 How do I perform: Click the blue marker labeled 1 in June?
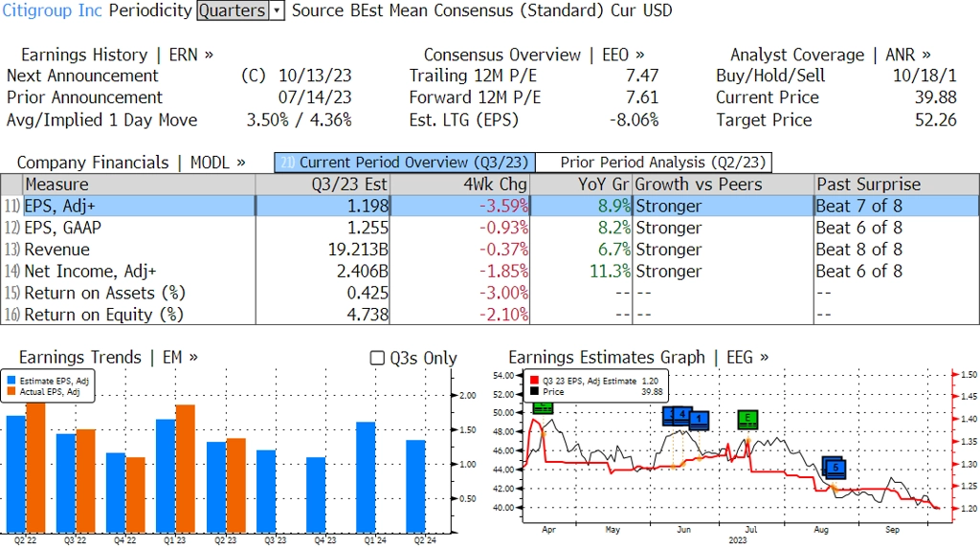(699, 420)
